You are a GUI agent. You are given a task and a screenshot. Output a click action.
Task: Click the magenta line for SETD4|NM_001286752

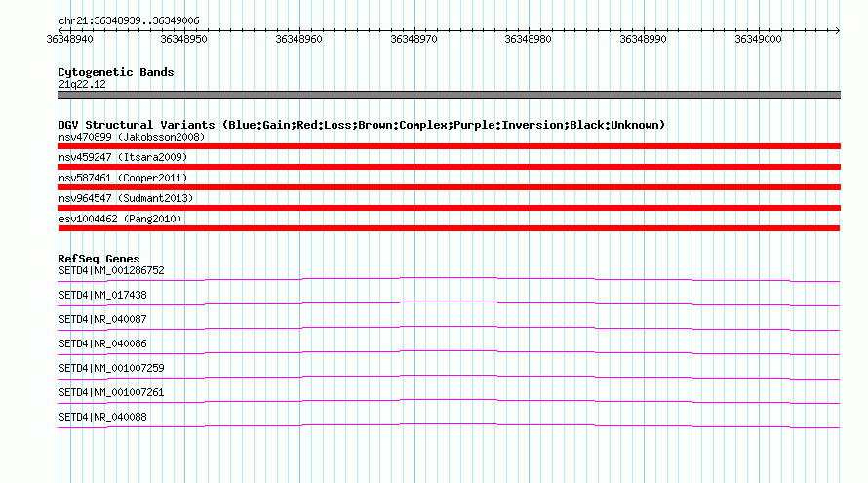point(449,279)
